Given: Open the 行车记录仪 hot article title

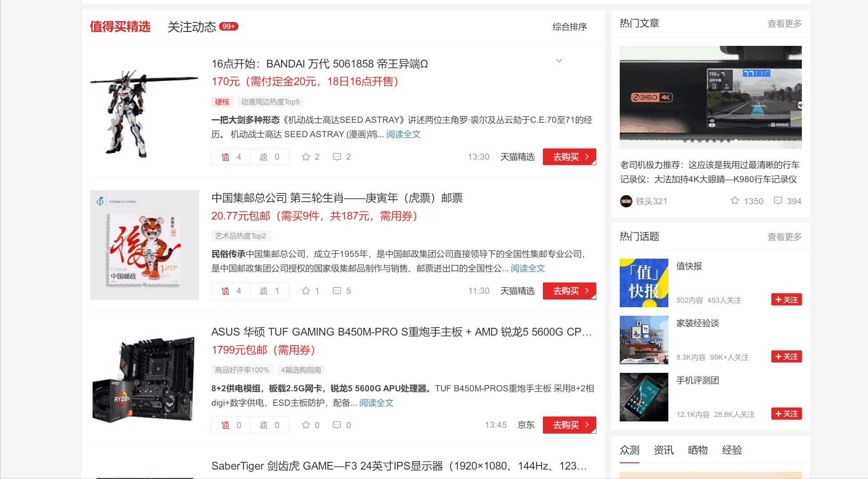Looking at the screenshot, I should [710, 172].
